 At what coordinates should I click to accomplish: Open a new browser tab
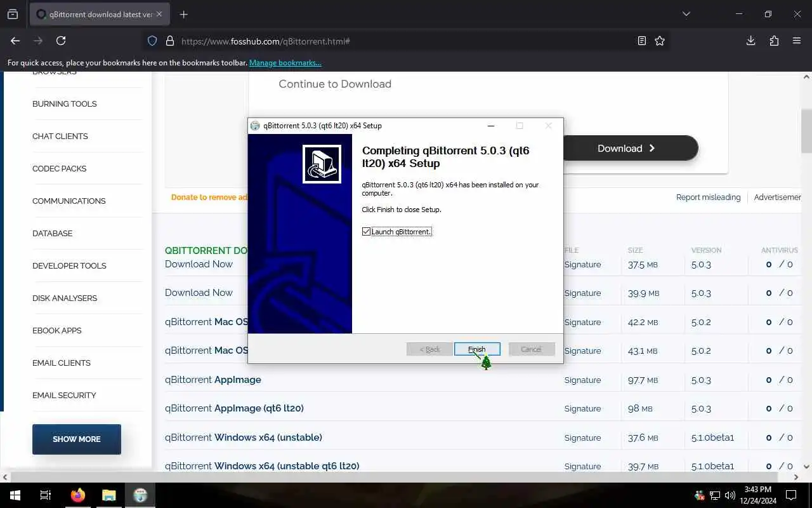184,14
